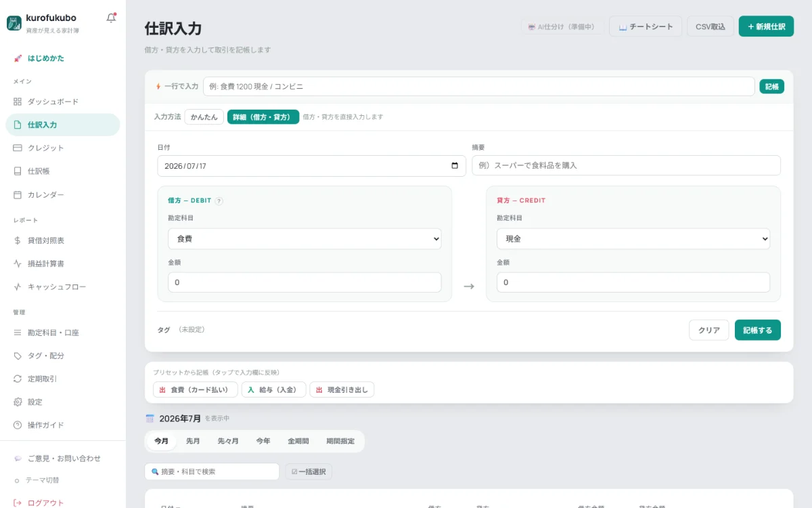Open 仕訳帳 from sidebar
Screen dimensions: 812x508
(x=63, y=171)
